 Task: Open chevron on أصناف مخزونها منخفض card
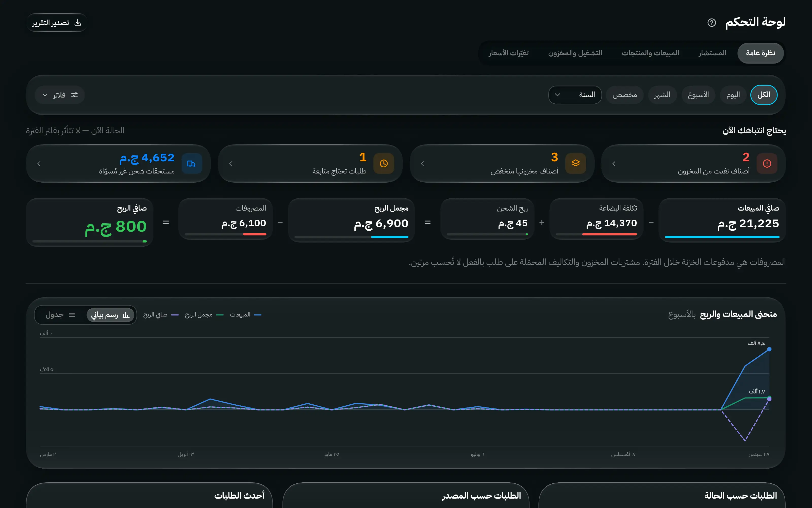tap(423, 164)
